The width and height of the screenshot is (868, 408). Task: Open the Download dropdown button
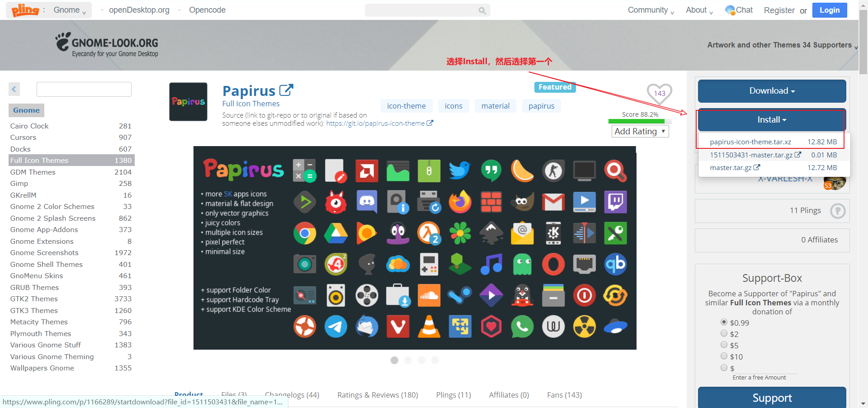[x=772, y=91]
